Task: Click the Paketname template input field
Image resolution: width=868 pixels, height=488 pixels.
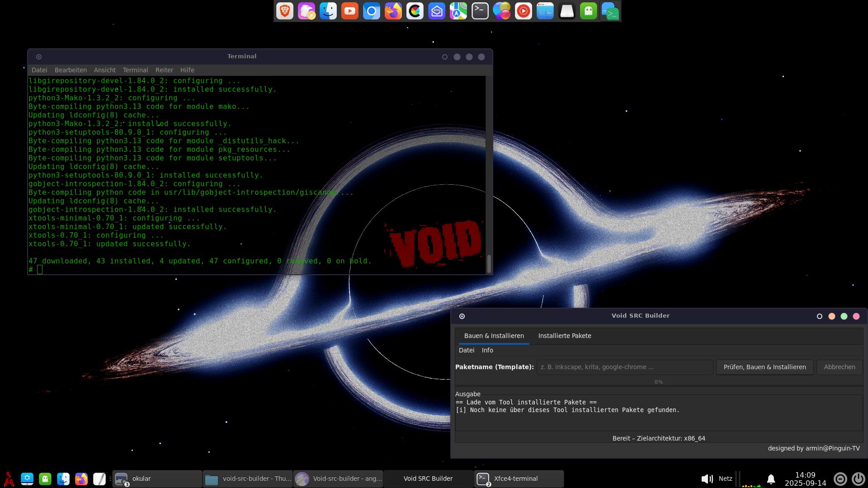Action: pos(624,367)
